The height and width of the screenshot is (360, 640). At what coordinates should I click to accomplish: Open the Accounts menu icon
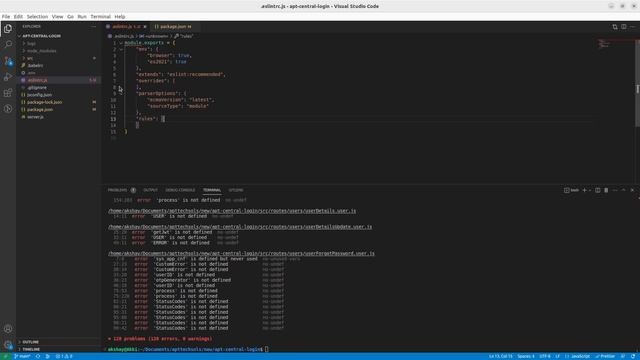click(8, 329)
